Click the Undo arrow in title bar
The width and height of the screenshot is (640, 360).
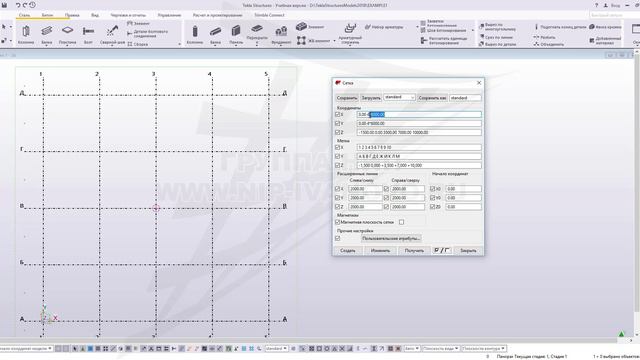point(18,5)
